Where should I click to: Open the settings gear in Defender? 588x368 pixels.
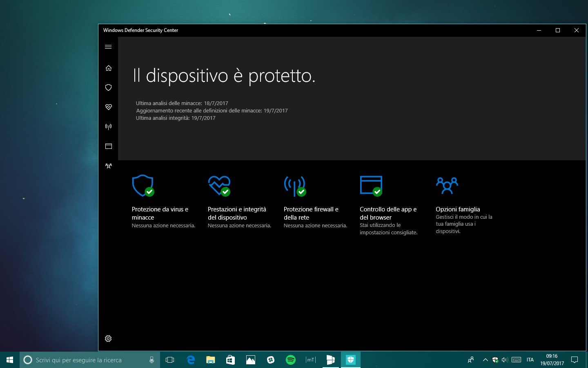108,339
